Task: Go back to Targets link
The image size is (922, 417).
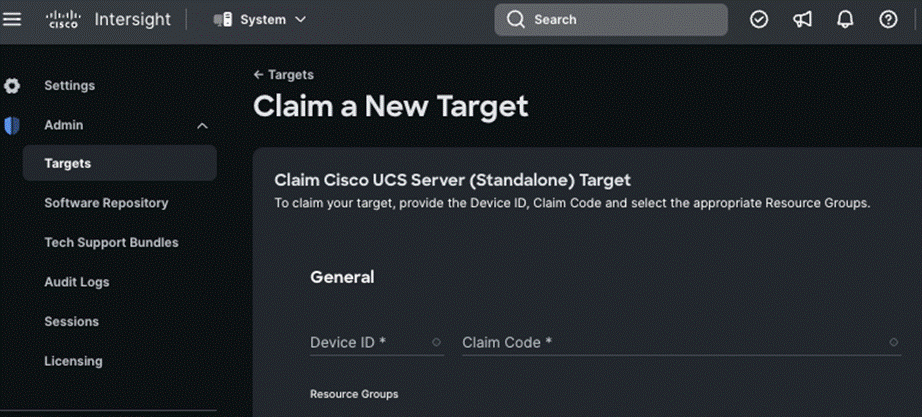Action: click(x=284, y=75)
